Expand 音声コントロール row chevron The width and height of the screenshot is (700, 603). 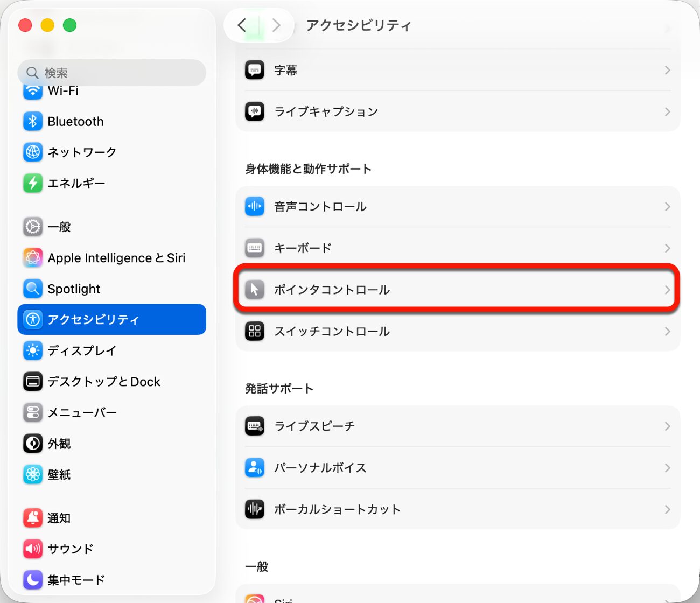coord(667,206)
